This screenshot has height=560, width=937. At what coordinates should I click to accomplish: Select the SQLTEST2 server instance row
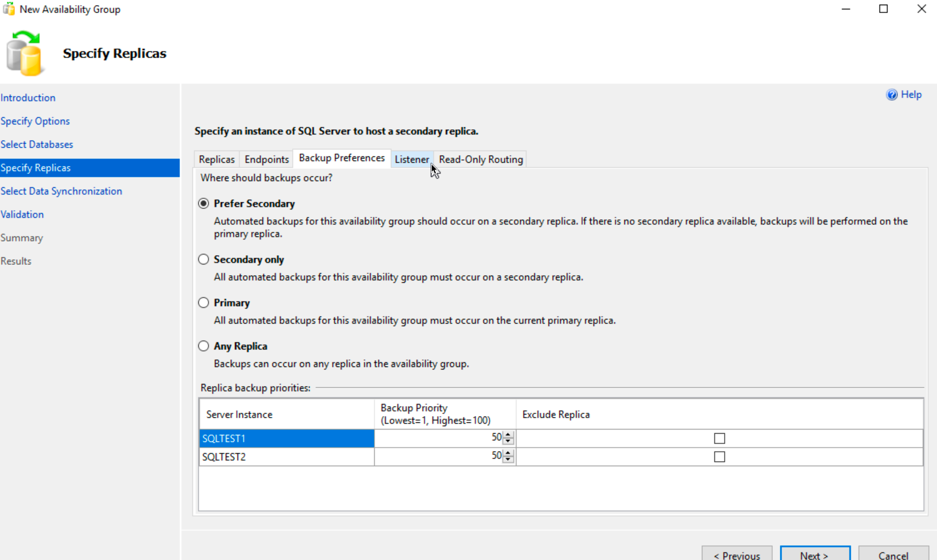(286, 457)
